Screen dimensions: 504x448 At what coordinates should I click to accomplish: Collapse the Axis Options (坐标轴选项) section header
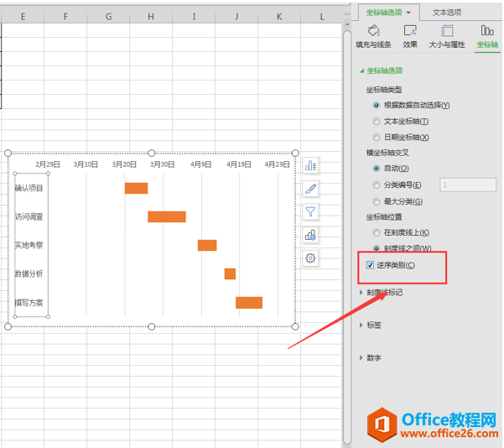(382, 70)
